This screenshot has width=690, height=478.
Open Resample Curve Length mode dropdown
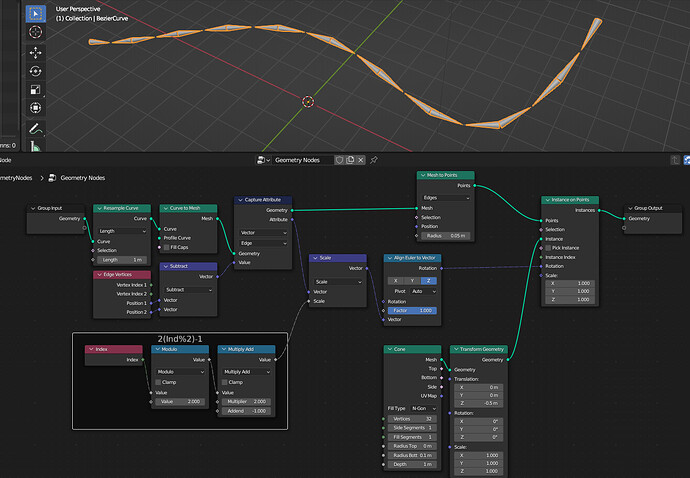point(122,231)
